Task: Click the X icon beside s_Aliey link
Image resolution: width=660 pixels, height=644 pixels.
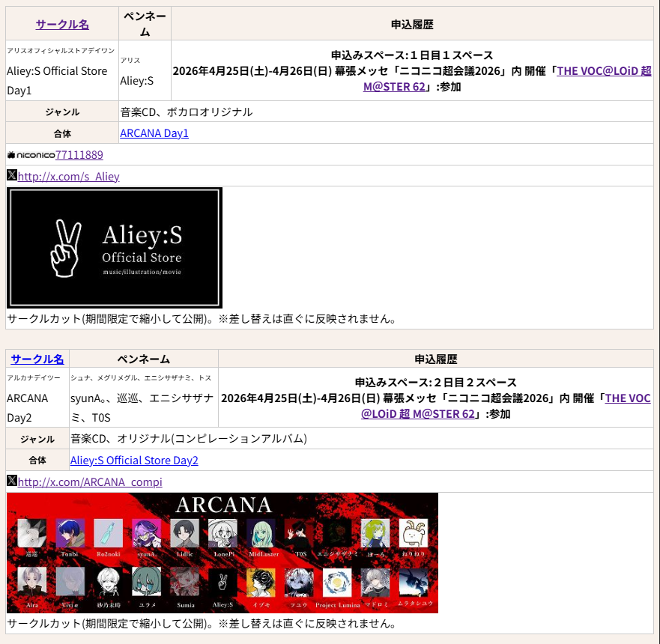Action: (13, 176)
